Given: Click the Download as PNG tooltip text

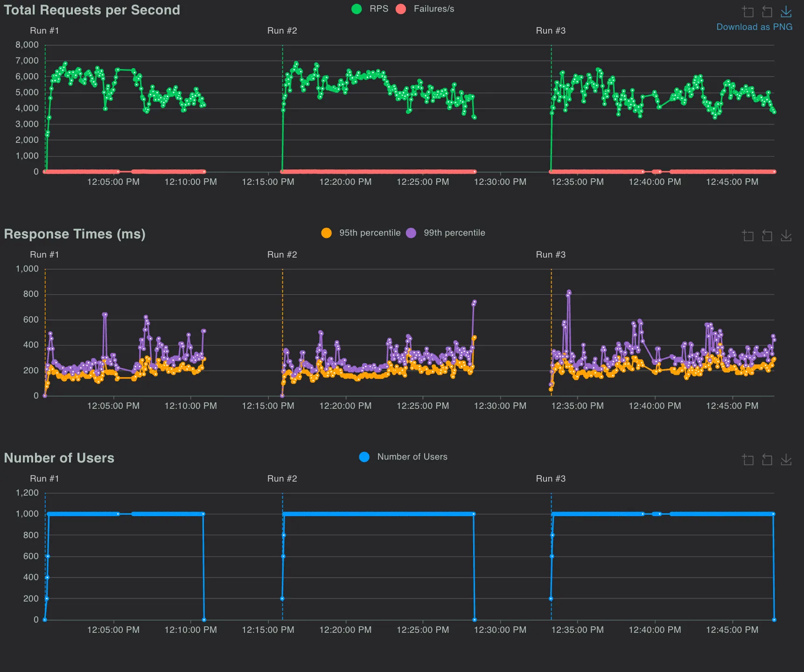Looking at the screenshot, I should (754, 27).
